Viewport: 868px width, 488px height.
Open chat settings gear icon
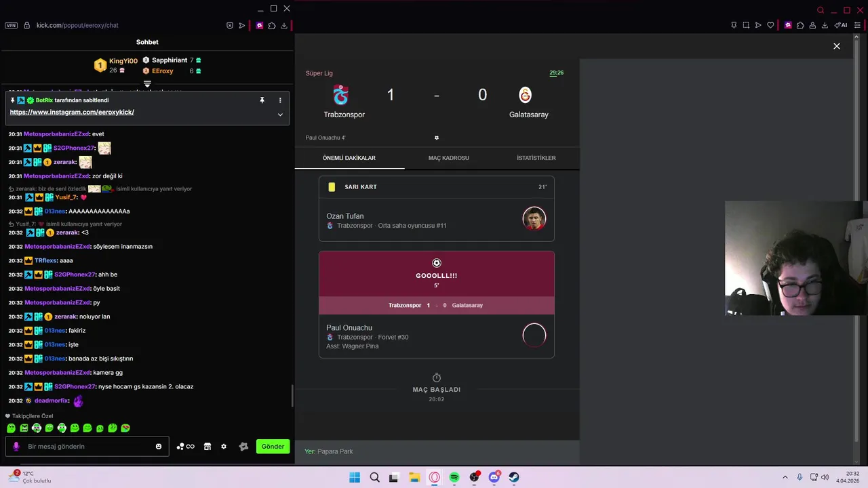point(224,447)
